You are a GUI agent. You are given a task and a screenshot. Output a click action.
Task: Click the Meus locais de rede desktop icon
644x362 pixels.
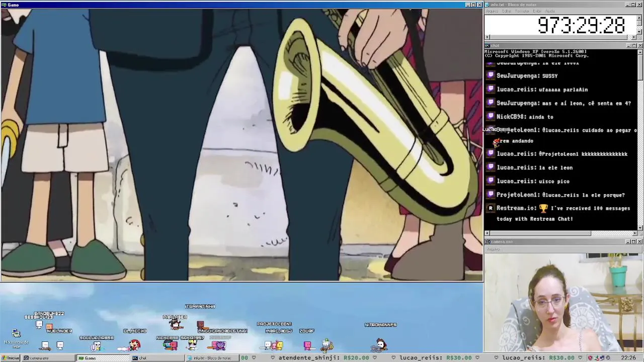tap(16, 339)
